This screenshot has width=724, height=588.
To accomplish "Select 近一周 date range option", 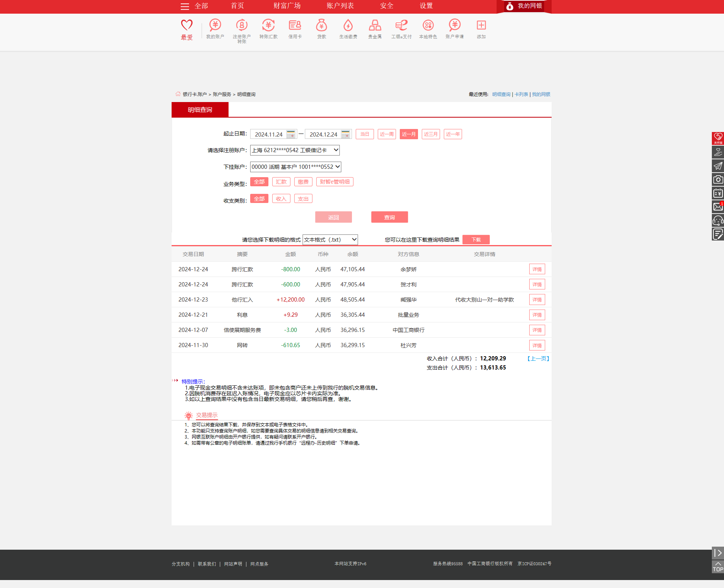I will coord(387,134).
